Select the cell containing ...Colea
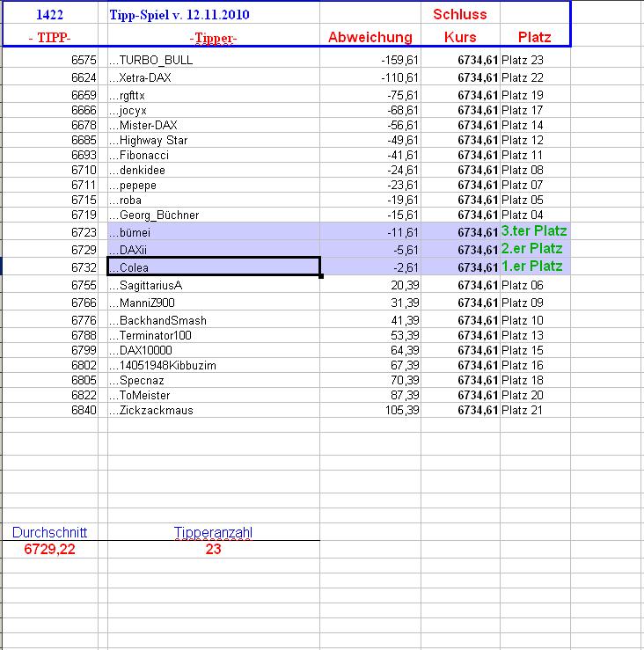Screen dimensions: 644x650 click(214, 267)
